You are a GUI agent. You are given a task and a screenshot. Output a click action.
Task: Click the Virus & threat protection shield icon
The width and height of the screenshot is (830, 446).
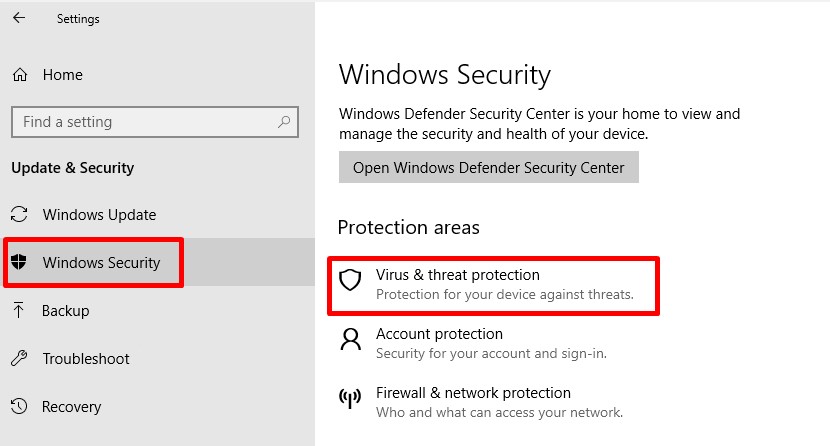pos(350,280)
